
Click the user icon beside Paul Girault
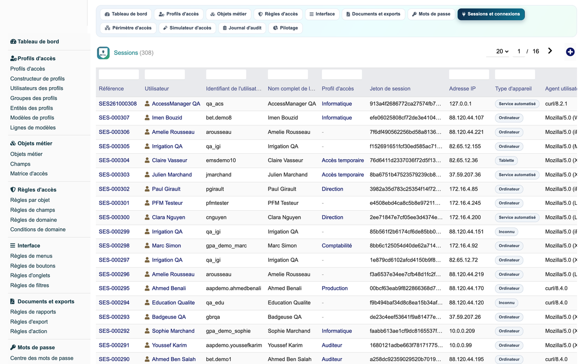point(147,189)
